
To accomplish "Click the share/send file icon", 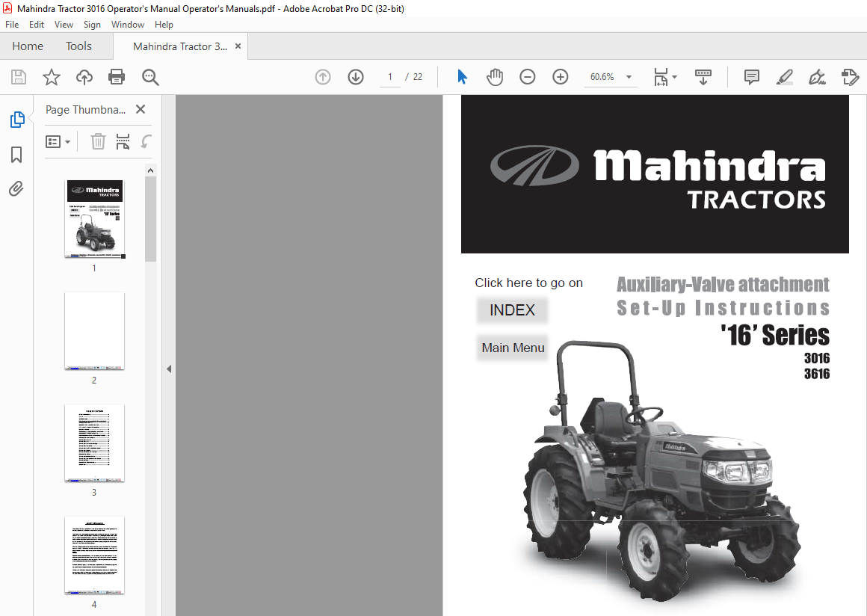I will [x=851, y=77].
